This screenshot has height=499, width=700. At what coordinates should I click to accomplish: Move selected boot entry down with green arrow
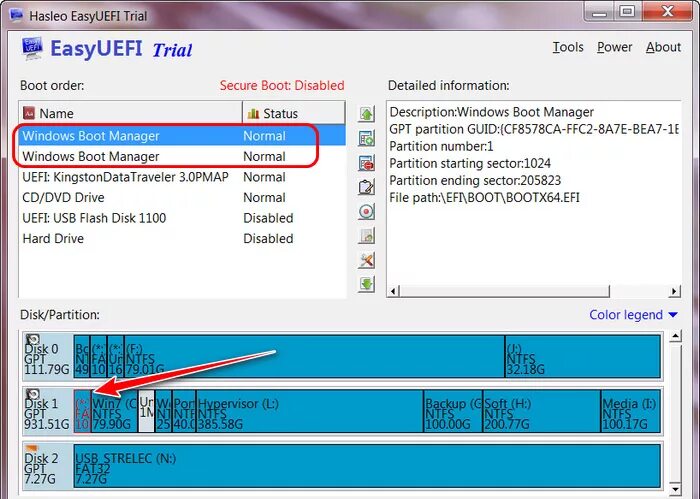pos(366,284)
